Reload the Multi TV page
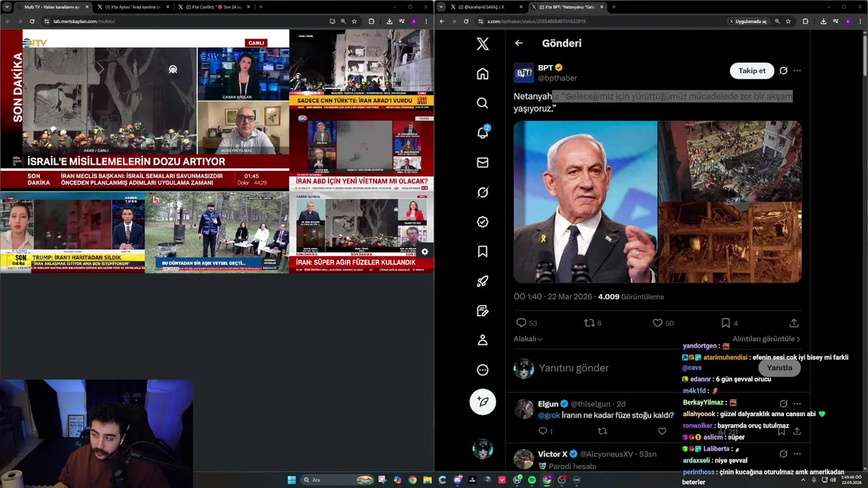 pyautogui.click(x=32, y=21)
